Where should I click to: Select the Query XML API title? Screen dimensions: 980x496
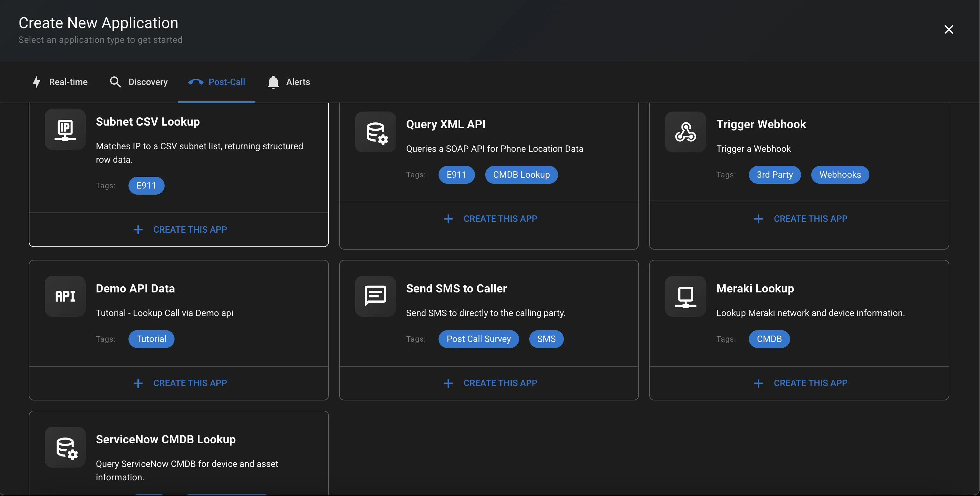click(446, 124)
